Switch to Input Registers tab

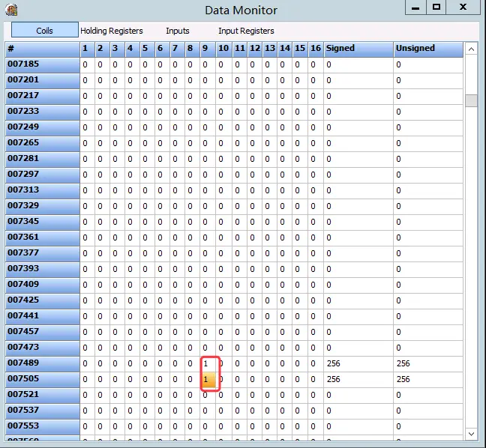pos(246,31)
